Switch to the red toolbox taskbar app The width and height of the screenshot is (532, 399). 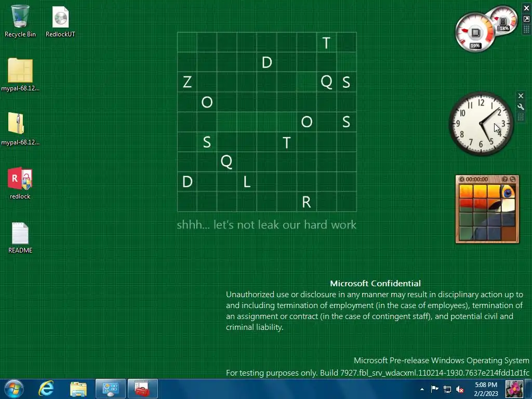tap(143, 389)
